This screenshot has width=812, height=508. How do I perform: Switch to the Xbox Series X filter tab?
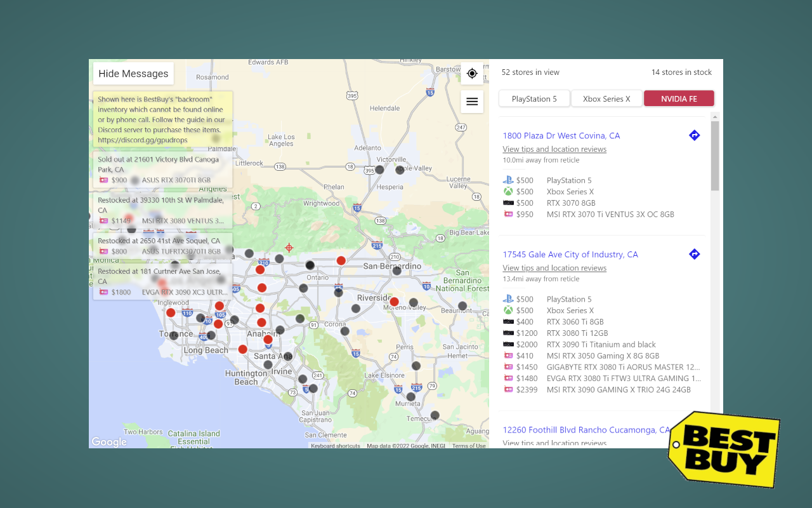606,98
